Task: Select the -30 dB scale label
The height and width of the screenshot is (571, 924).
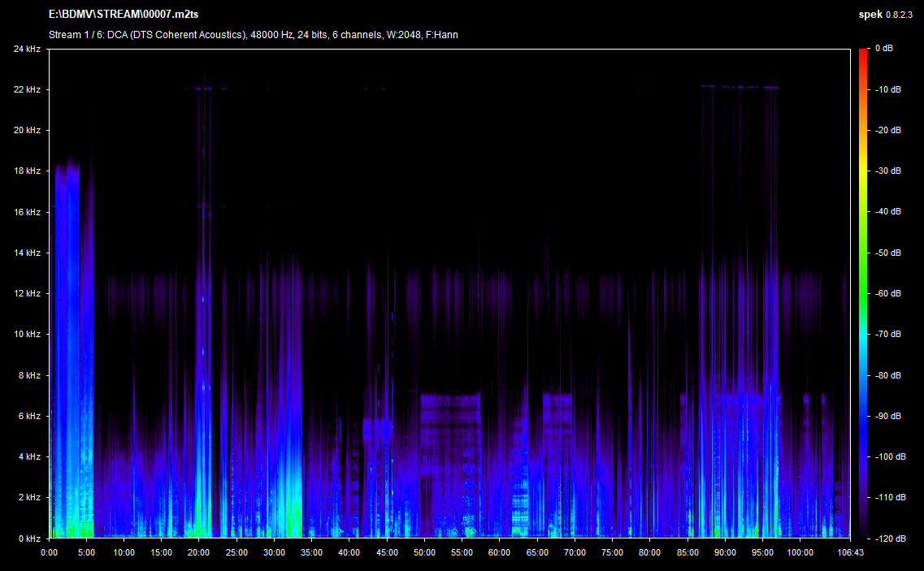Action: [x=888, y=171]
